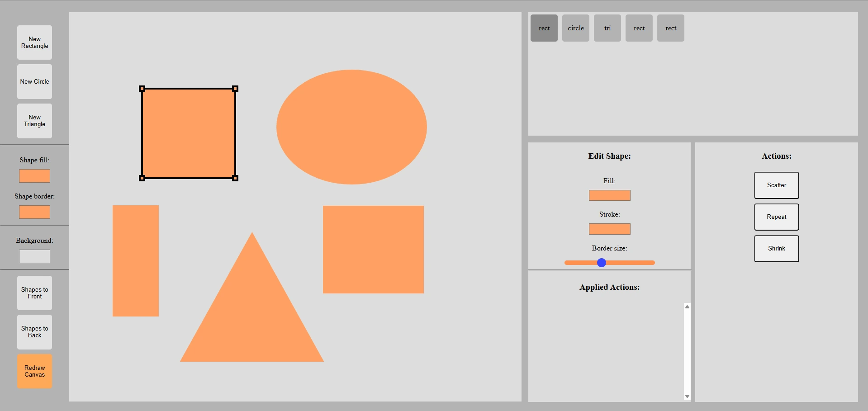Adjust the Border size slider
This screenshot has width=868, height=411.
[x=602, y=262]
